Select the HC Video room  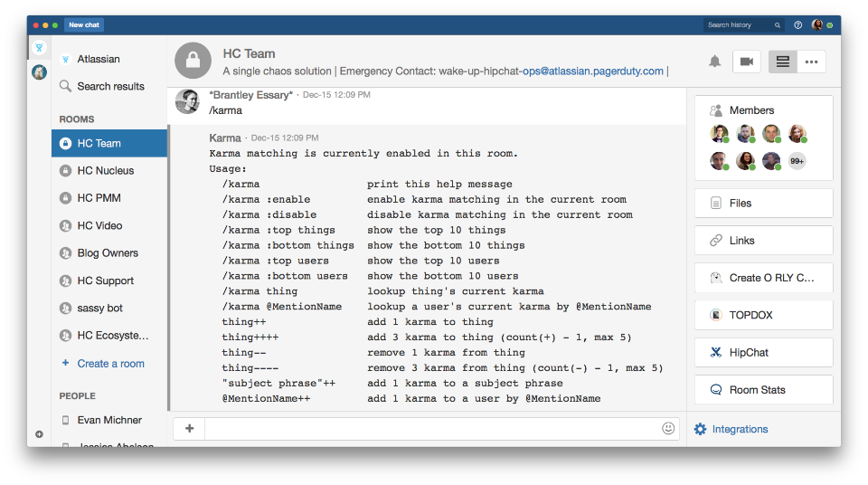(109, 226)
